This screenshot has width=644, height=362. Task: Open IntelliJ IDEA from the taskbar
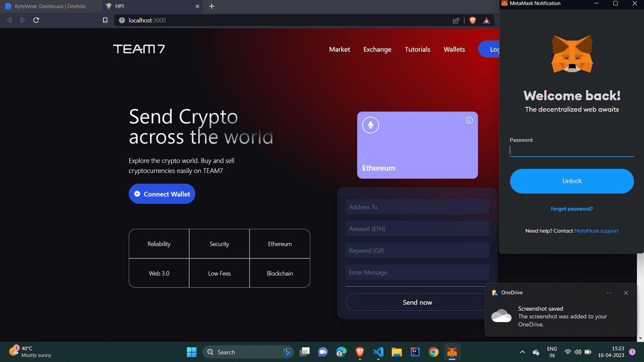[x=415, y=352]
